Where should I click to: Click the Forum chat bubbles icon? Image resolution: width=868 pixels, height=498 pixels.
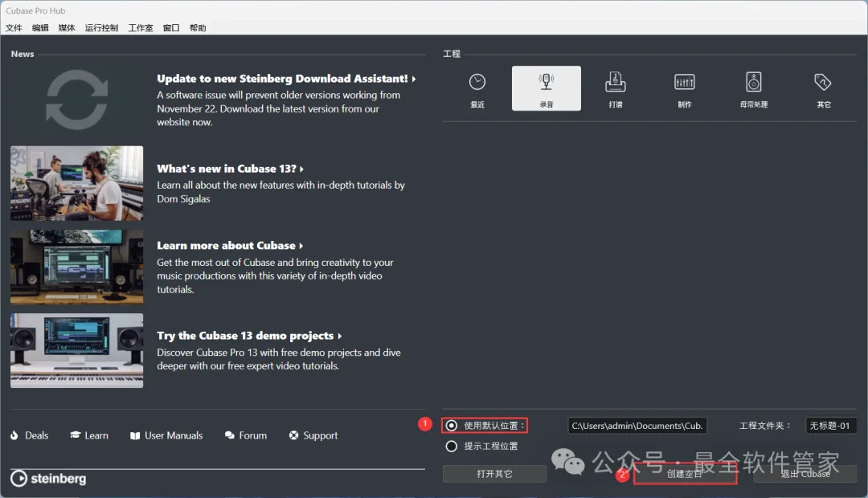230,435
